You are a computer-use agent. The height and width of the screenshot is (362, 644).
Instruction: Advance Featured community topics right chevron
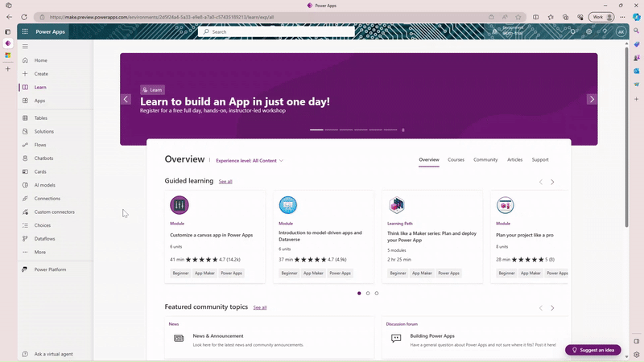[x=552, y=308]
